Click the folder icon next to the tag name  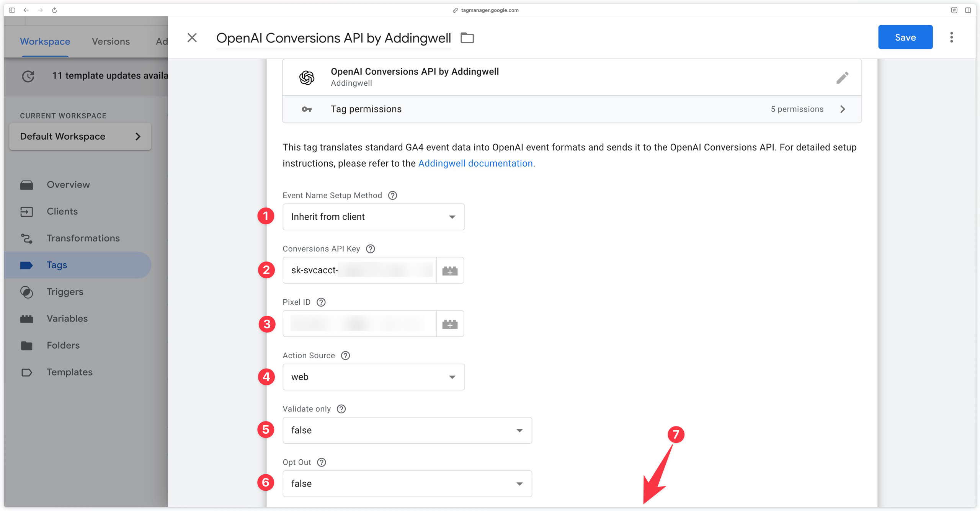[467, 38]
